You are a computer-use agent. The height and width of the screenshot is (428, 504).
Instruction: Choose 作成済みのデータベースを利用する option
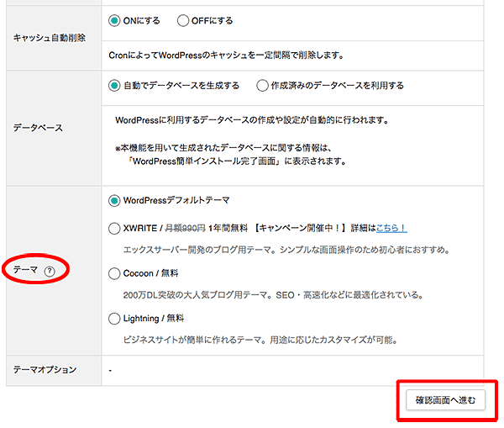click(262, 86)
